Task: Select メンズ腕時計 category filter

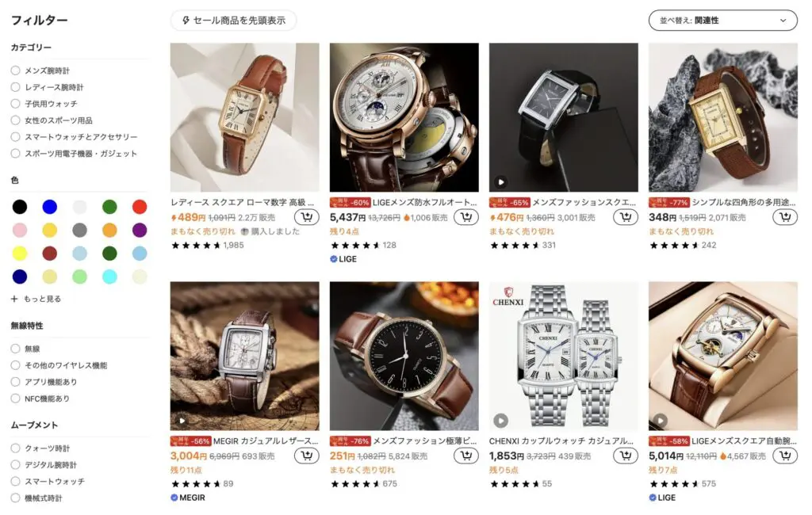Action: tap(16, 71)
